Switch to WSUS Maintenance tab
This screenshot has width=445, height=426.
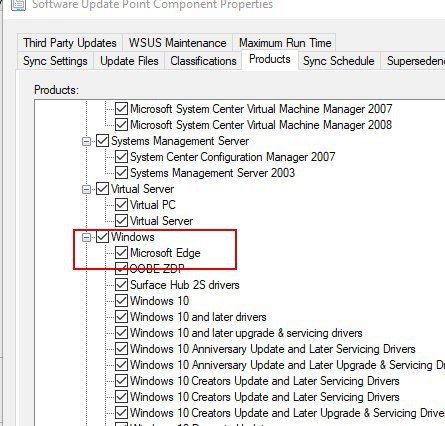tap(177, 43)
